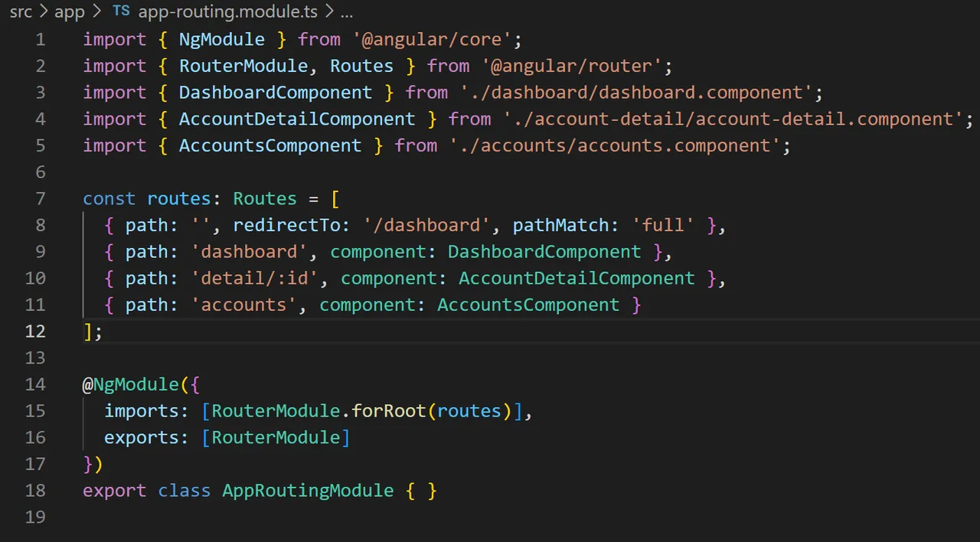Click the 'imports' property on line 15
This screenshot has width=980, height=542.
(142, 411)
